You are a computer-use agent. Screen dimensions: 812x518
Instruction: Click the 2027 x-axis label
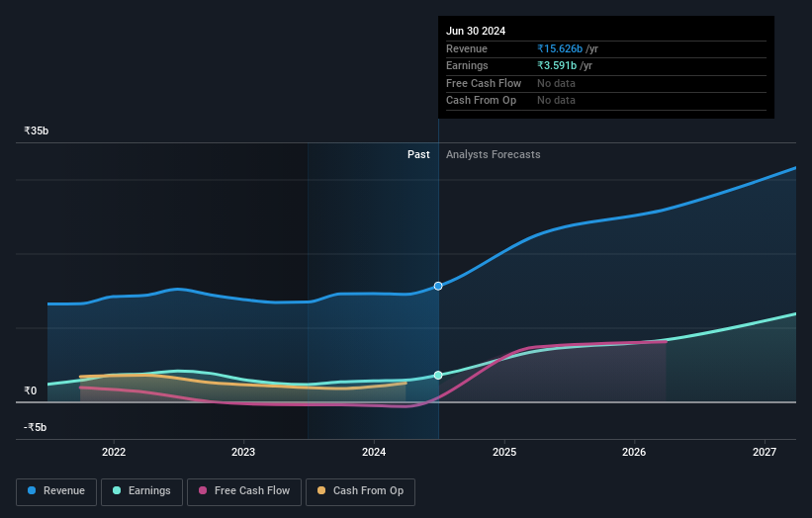click(765, 452)
